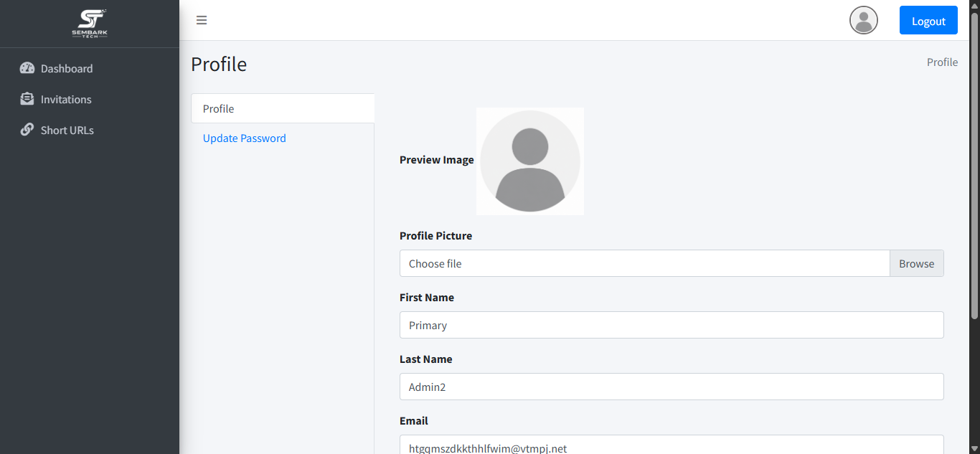The height and width of the screenshot is (454, 980).
Task: Click the Profile page heading
Action: pyautogui.click(x=219, y=65)
